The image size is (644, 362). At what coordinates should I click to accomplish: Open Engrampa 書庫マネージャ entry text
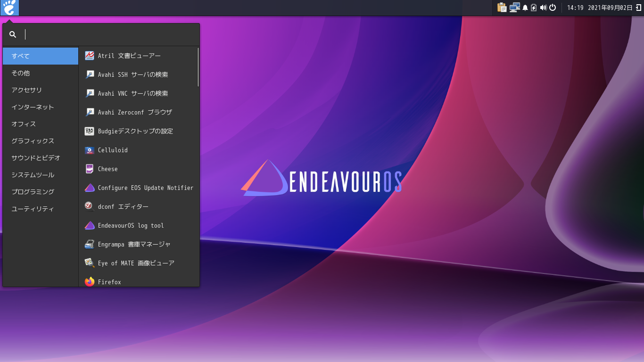coord(134,244)
